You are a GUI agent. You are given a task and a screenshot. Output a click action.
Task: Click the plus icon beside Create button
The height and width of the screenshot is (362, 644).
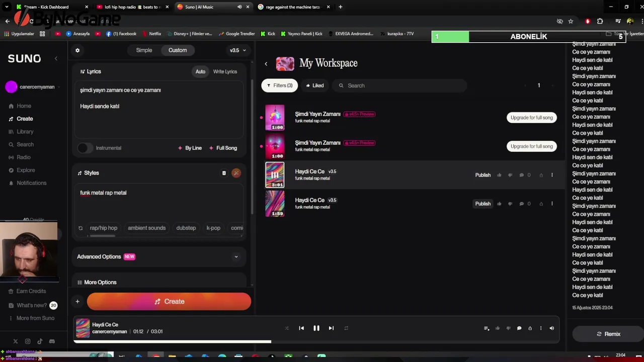(x=77, y=302)
